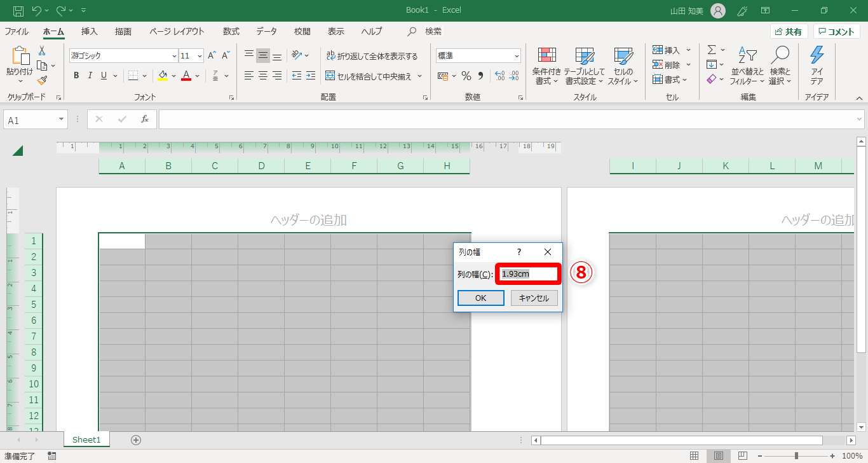Open the ページ レイアウト tab
The width and height of the screenshot is (868, 463).
177,31
